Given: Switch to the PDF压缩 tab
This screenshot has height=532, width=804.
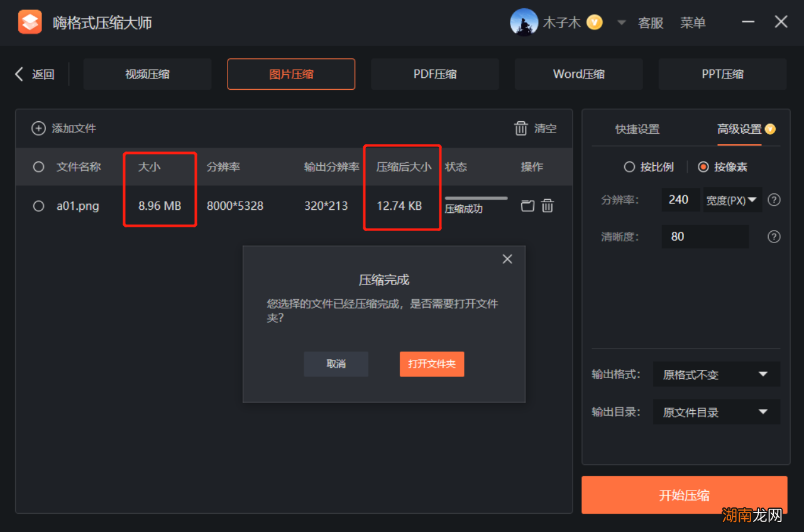Looking at the screenshot, I should tap(434, 73).
